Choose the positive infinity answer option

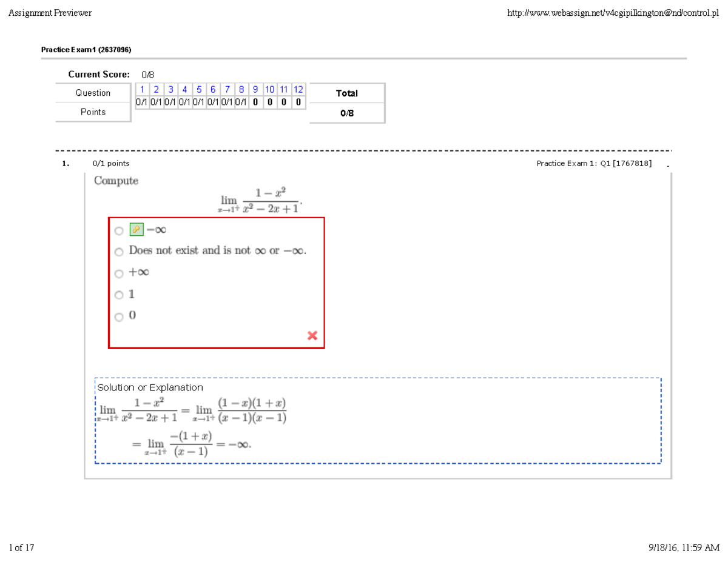118,274
